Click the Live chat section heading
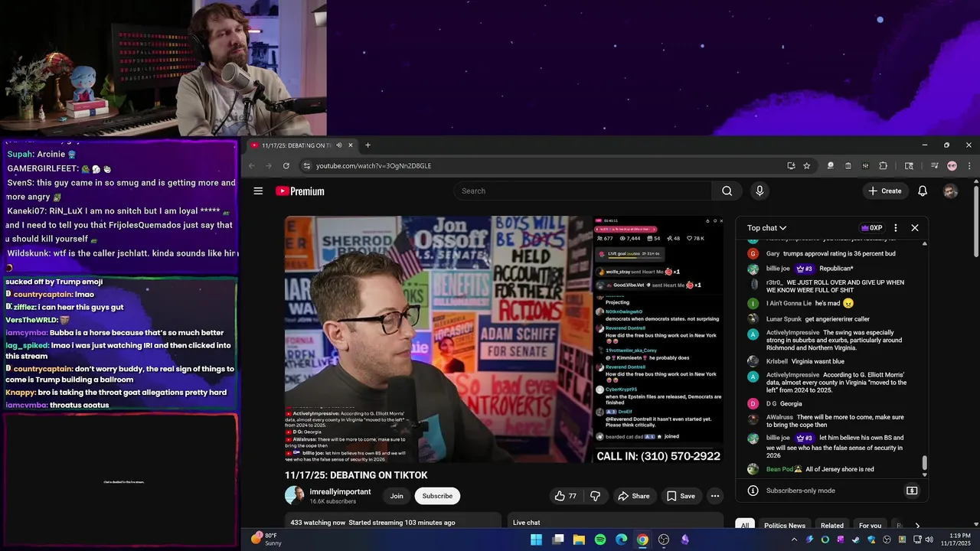 coord(526,523)
